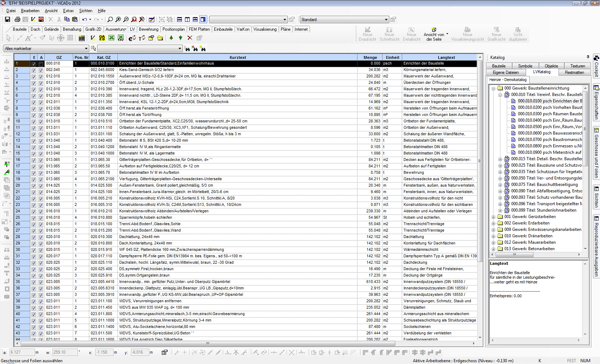Click the Print icon

(x=17, y=19)
